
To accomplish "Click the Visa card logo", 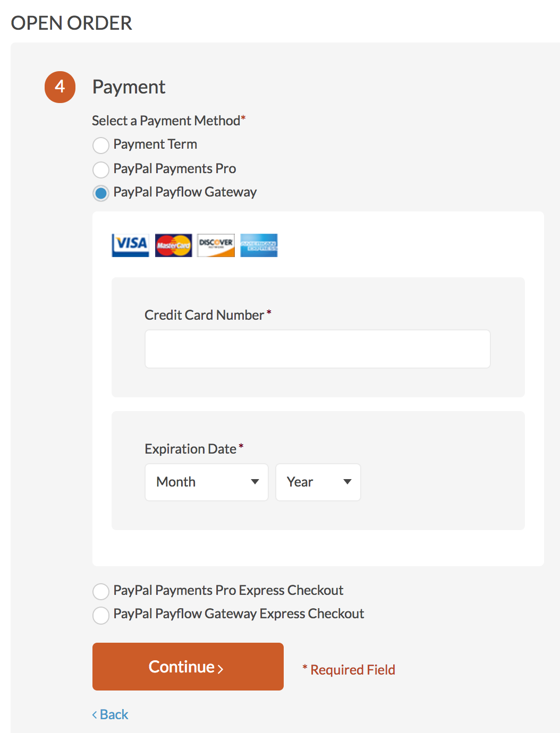I will pos(131,245).
